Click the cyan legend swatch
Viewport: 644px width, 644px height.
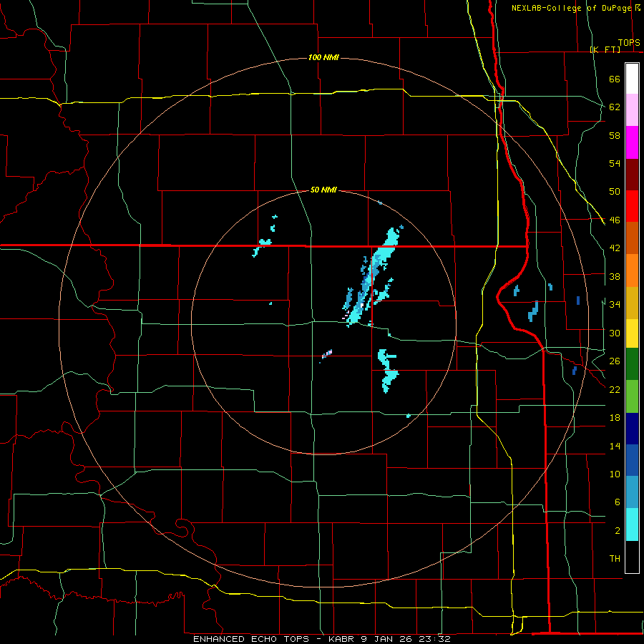632,525
